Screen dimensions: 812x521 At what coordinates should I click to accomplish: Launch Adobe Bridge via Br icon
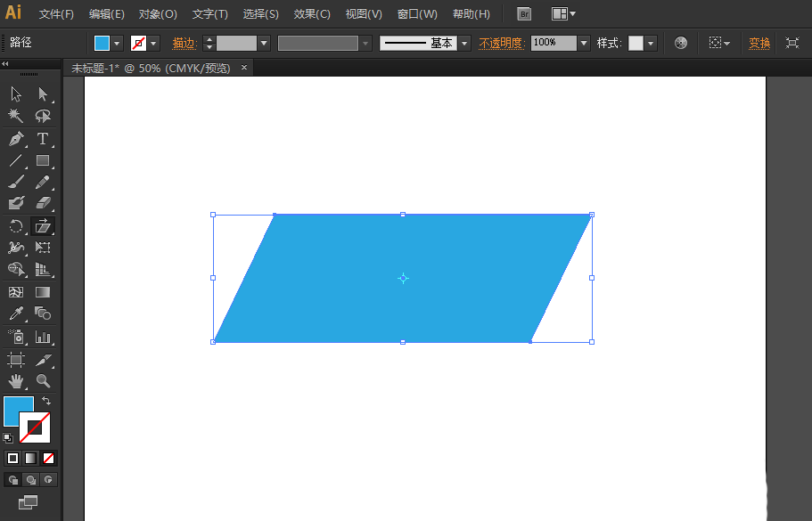pyautogui.click(x=524, y=14)
